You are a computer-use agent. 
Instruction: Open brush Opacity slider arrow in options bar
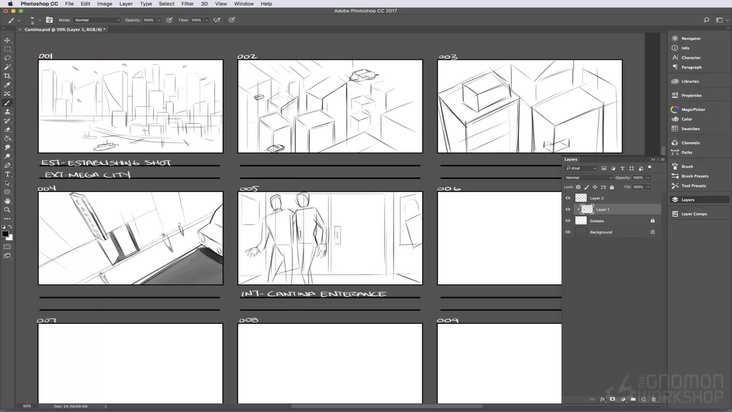pyautogui.click(x=159, y=20)
